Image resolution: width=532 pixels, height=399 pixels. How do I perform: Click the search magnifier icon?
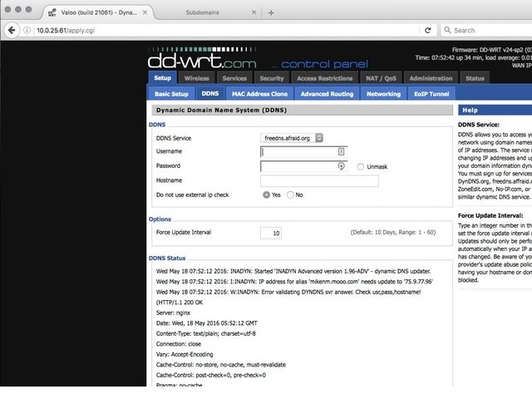(447, 30)
